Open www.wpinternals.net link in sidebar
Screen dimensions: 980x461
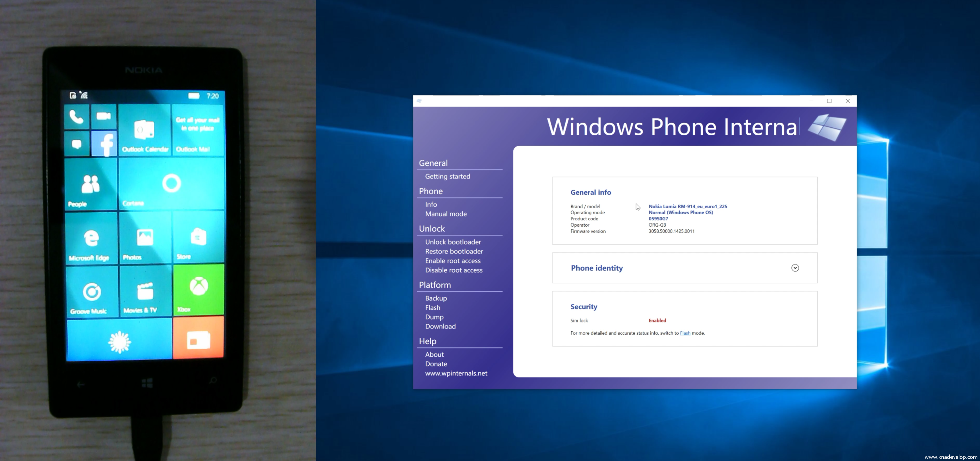coord(456,373)
